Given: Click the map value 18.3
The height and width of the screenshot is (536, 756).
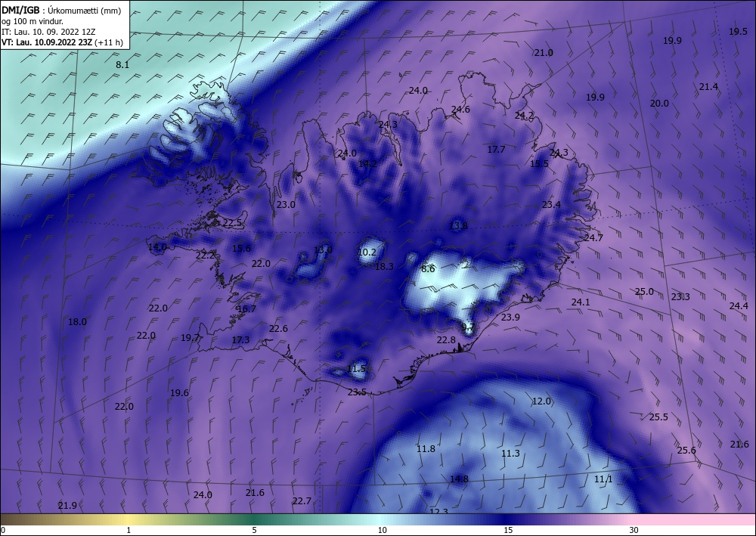Looking at the screenshot, I should pos(384,266).
